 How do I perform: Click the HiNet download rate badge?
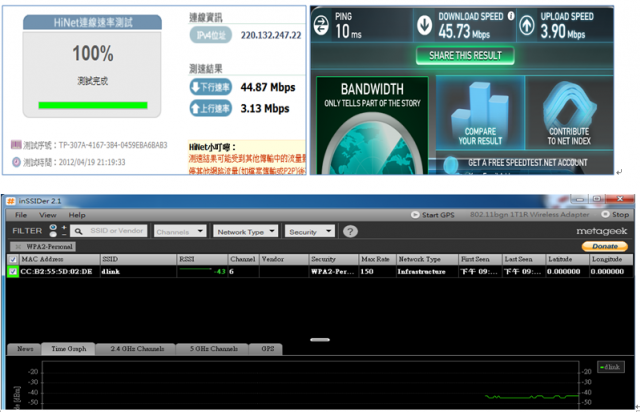tap(211, 87)
